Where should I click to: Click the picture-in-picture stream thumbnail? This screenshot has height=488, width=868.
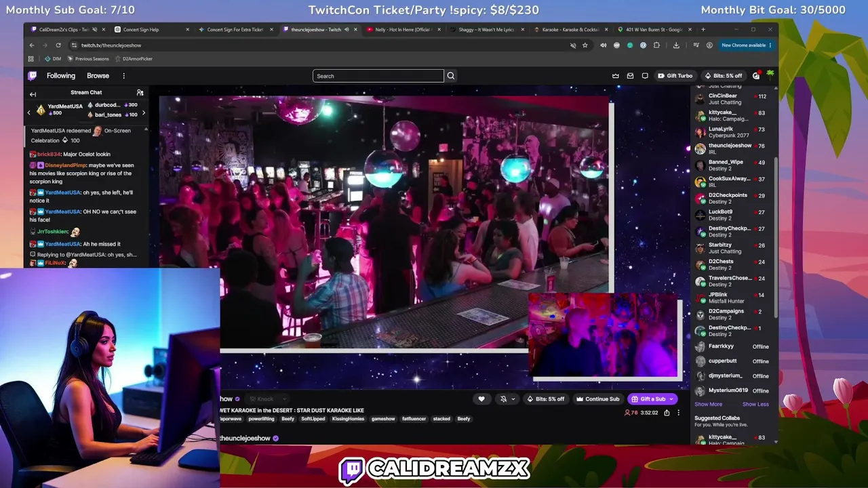click(604, 335)
